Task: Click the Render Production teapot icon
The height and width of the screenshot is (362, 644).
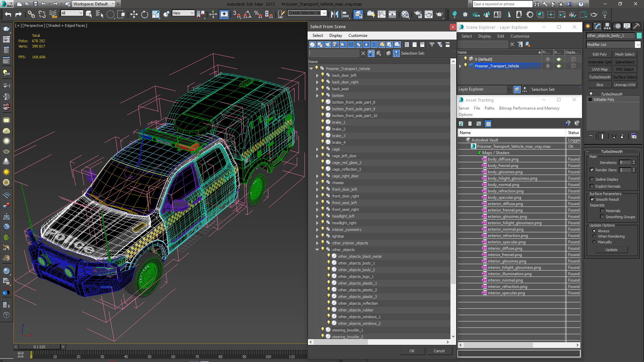Action: tap(439, 14)
